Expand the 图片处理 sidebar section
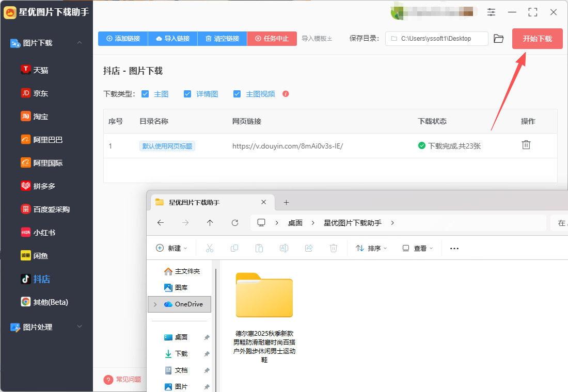 pos(80,326)
